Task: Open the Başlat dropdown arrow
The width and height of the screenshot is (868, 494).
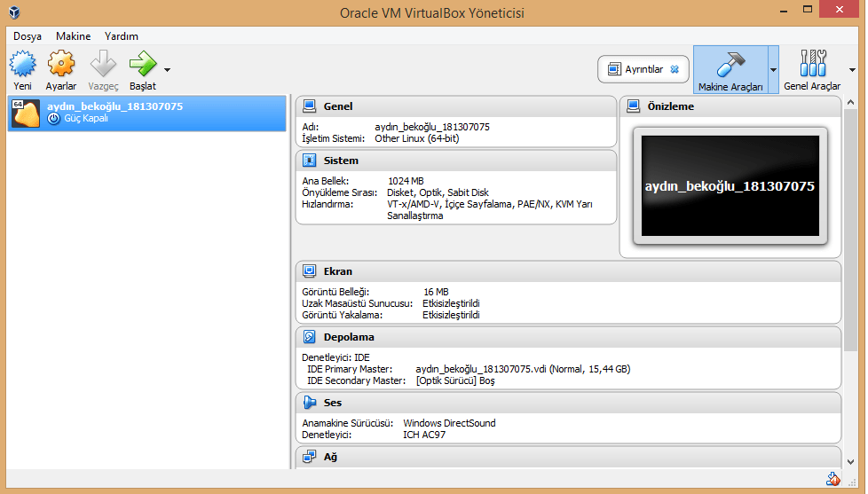Action: click(167, 70)
